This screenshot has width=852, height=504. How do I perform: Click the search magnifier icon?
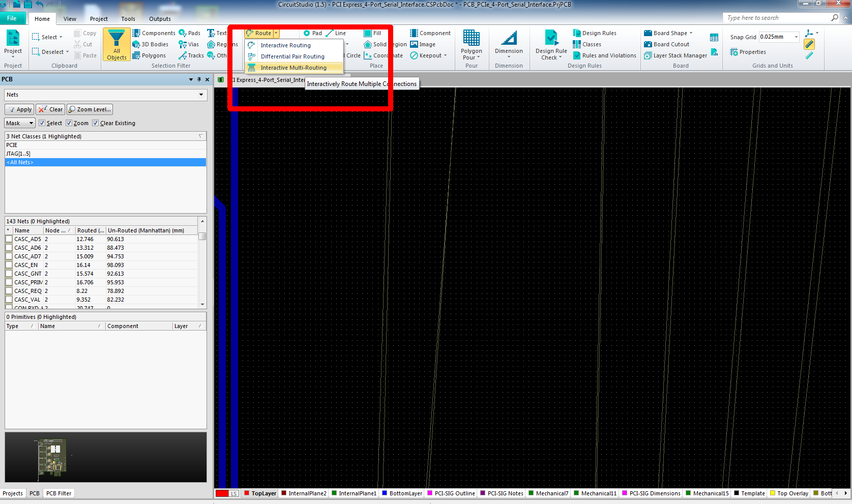pyautogui.click(x=834, y=18)
